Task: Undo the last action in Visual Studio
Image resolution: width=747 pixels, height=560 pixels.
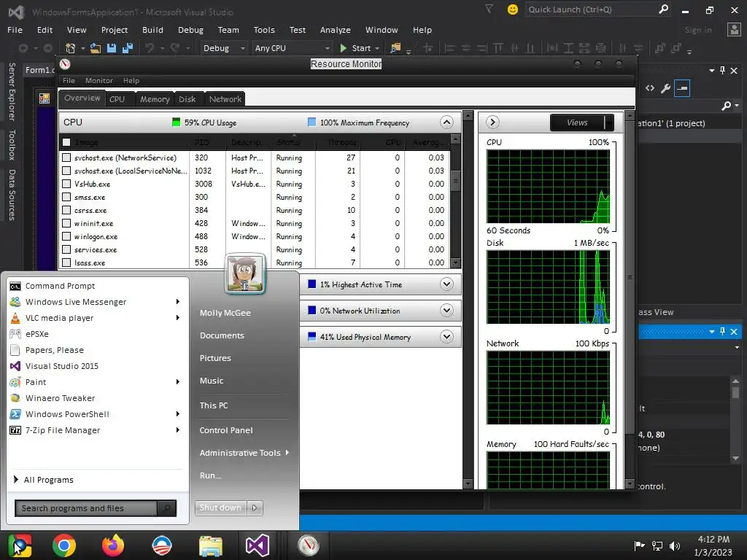Action: click(x=150, y=48)
